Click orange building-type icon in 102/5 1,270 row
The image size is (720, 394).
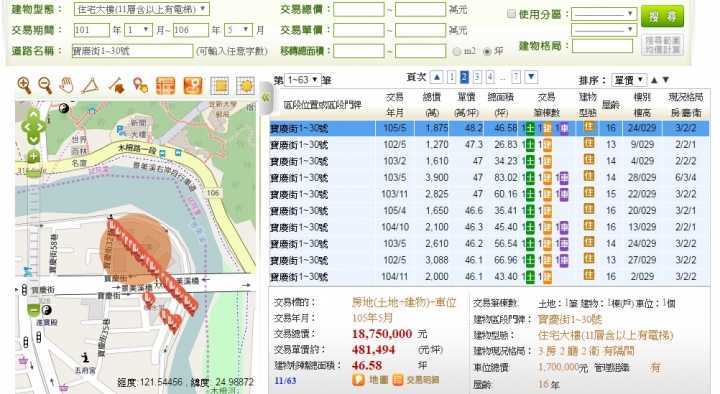click(589, 144)
